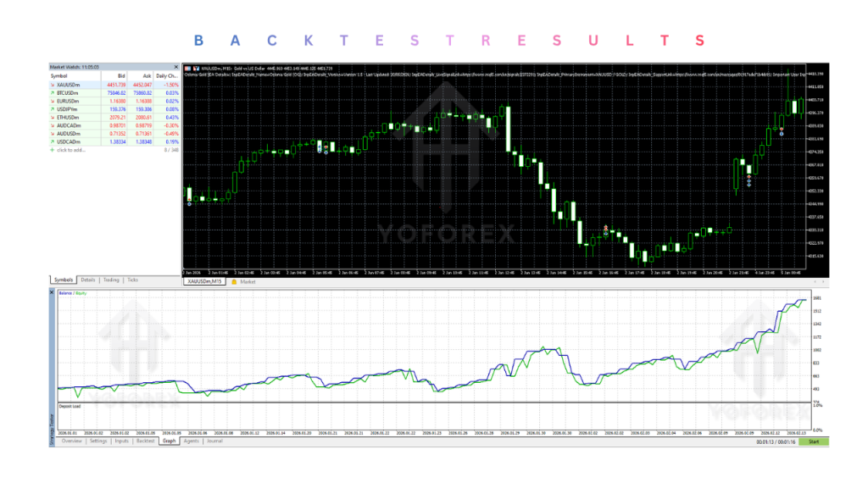
Task: Click the XAUUSDm bid price 4451.739
Action: (x=116, y=86)
